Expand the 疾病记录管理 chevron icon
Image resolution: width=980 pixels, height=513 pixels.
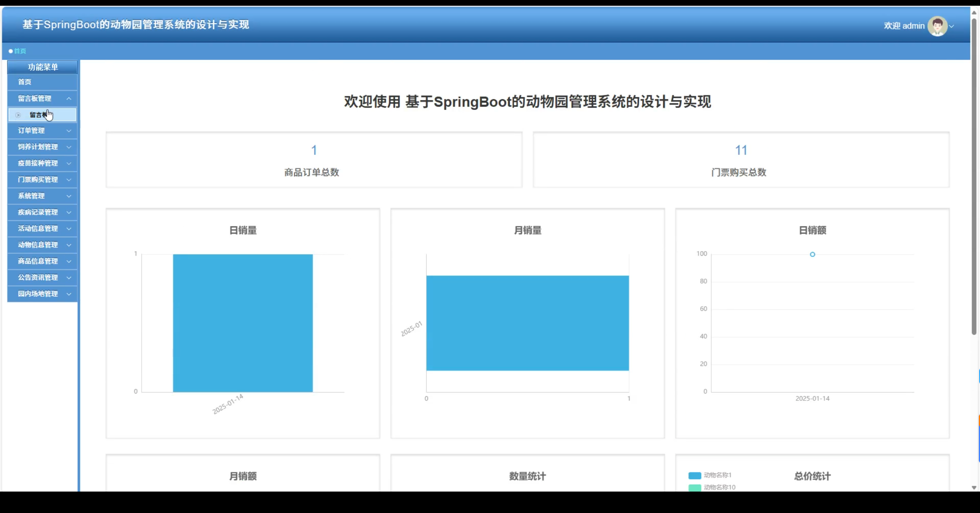(x=69, y=212)
